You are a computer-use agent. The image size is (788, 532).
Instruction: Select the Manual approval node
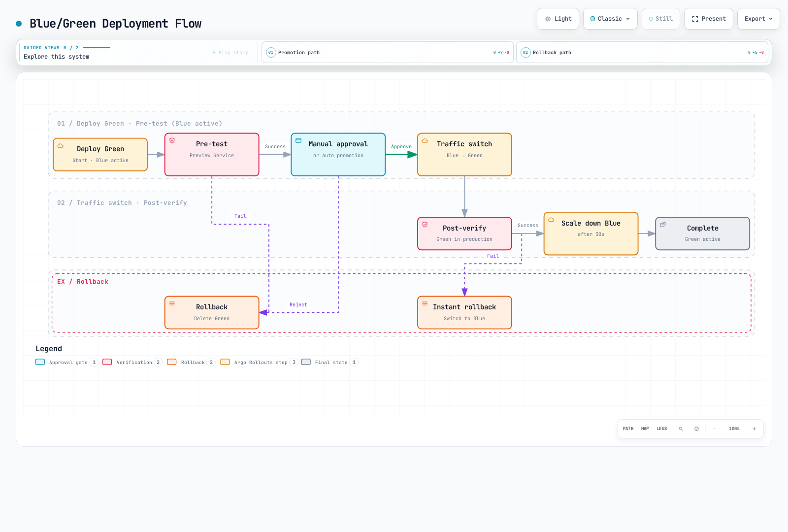pos(338,155)
